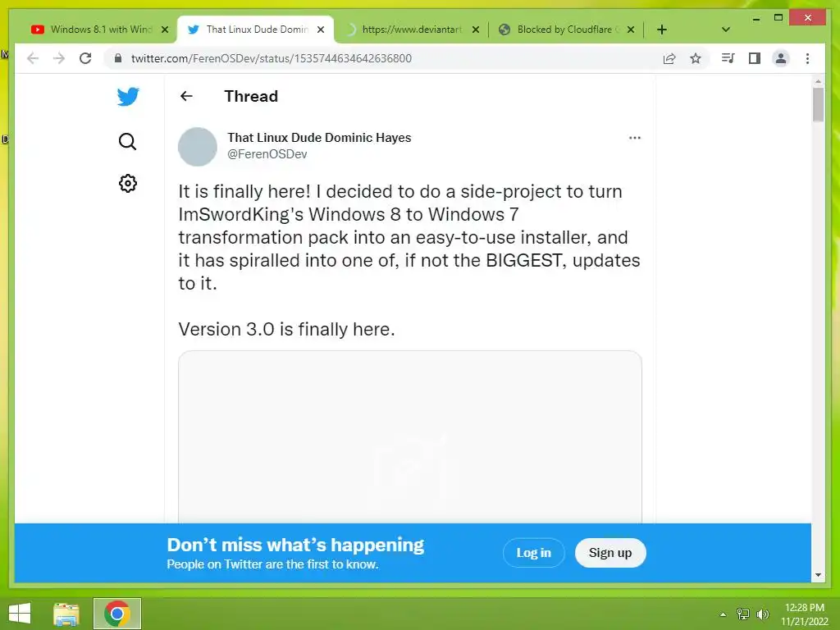
Task: Open the Chrome profile avatar menu
Action: pyautogui.click(x=781, y=58)
